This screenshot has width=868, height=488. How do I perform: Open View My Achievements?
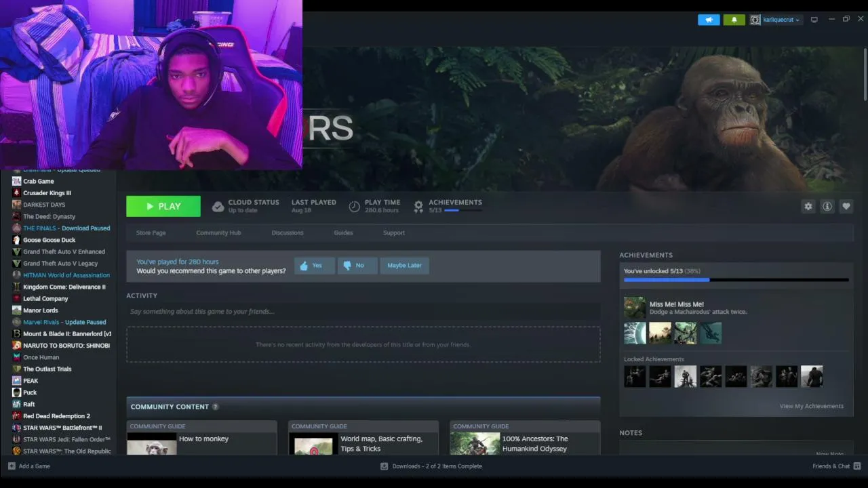pyautogui.click(x=812, y=406)
